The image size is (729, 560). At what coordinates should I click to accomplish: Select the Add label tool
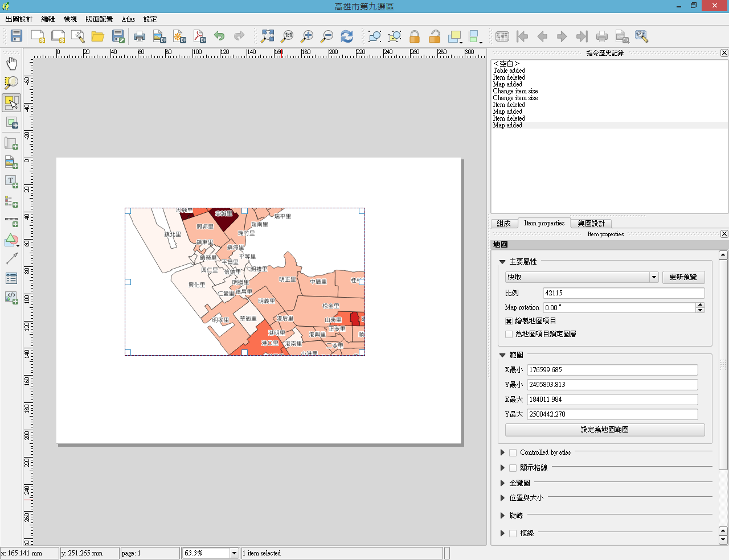[x=11, y=182]
